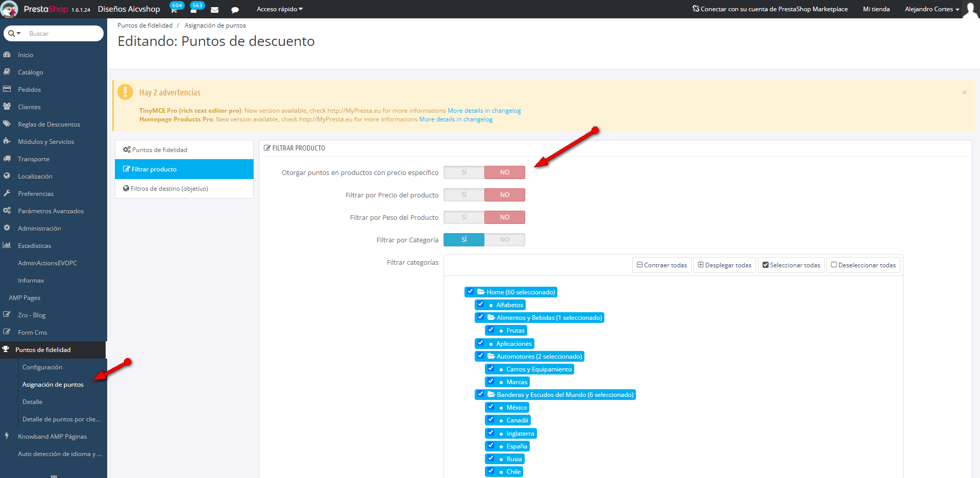Collapse the Home category folder
The width and height of the screenshot is (980, 478).
tap(481, 292)
